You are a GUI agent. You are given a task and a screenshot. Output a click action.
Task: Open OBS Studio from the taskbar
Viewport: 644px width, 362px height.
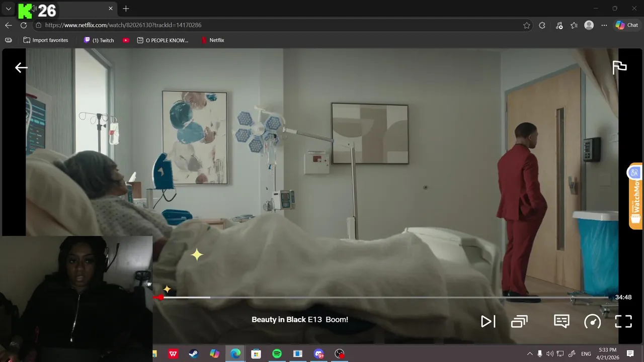[x=340, y=354]
